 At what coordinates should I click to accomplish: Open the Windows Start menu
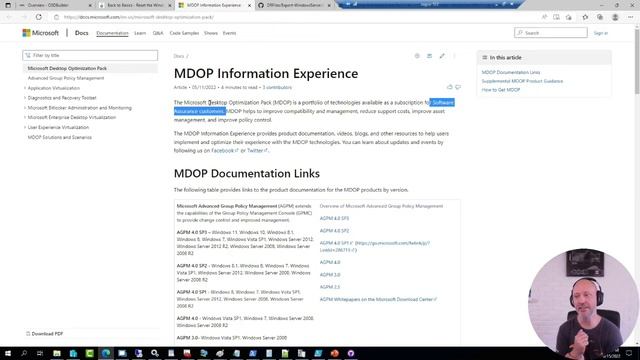[x=8, y=353]
